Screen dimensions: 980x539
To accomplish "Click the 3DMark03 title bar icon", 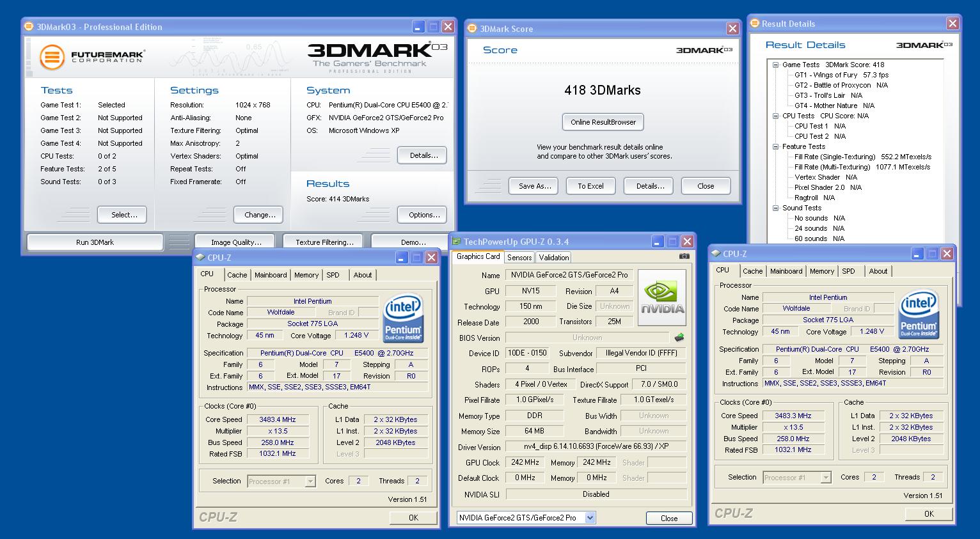I will tap(29, 27).
